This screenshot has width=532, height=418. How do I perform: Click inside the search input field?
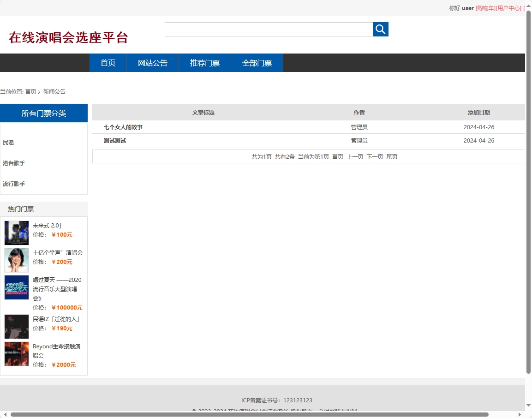tap(268, 29)
